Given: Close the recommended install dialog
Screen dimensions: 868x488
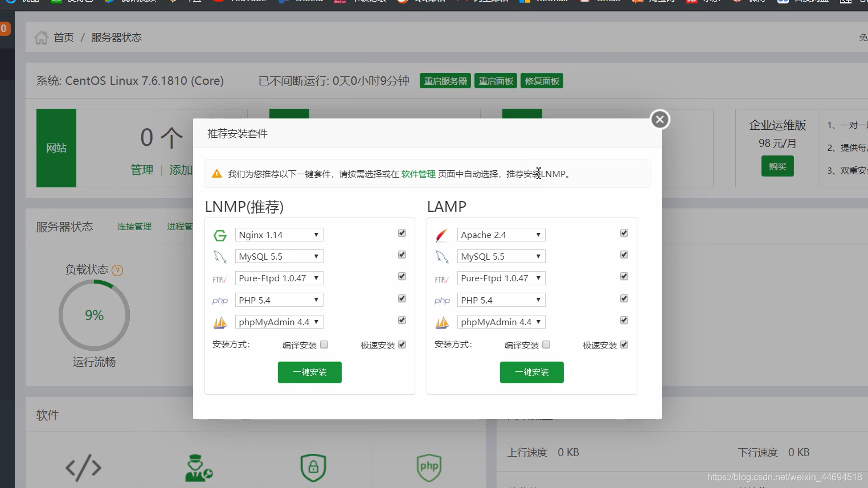Looking at the screenshot, I should (x=660, y=119).
